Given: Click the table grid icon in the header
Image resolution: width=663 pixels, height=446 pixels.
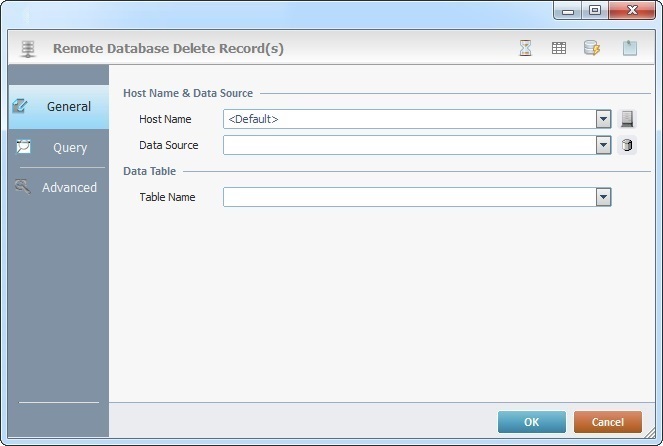Looking at the screenshot, I should 559,48.
